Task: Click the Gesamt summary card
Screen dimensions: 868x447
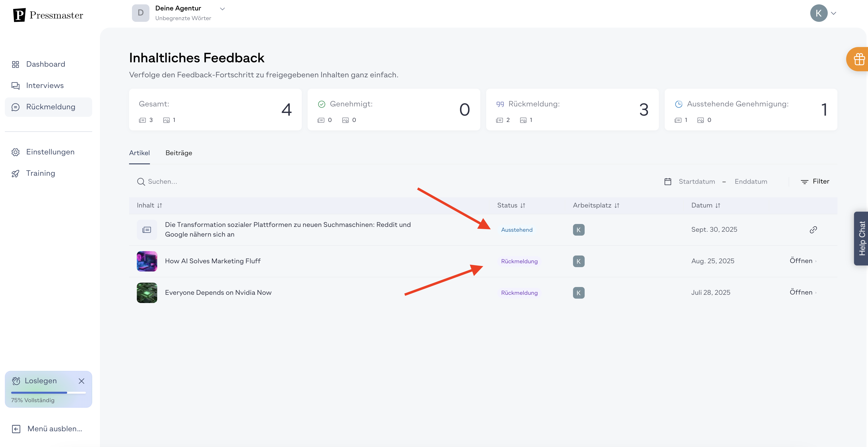Action: click(215, 110)
